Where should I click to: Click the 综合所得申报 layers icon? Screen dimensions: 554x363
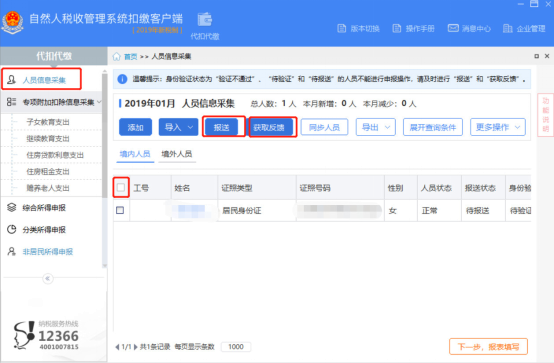coord(11,207)
